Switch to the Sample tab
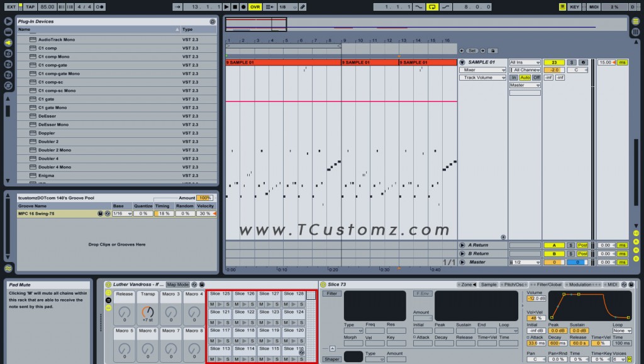The height and width of the screenshot is (364, 644). pyautogui.click(x=489, y=285)
